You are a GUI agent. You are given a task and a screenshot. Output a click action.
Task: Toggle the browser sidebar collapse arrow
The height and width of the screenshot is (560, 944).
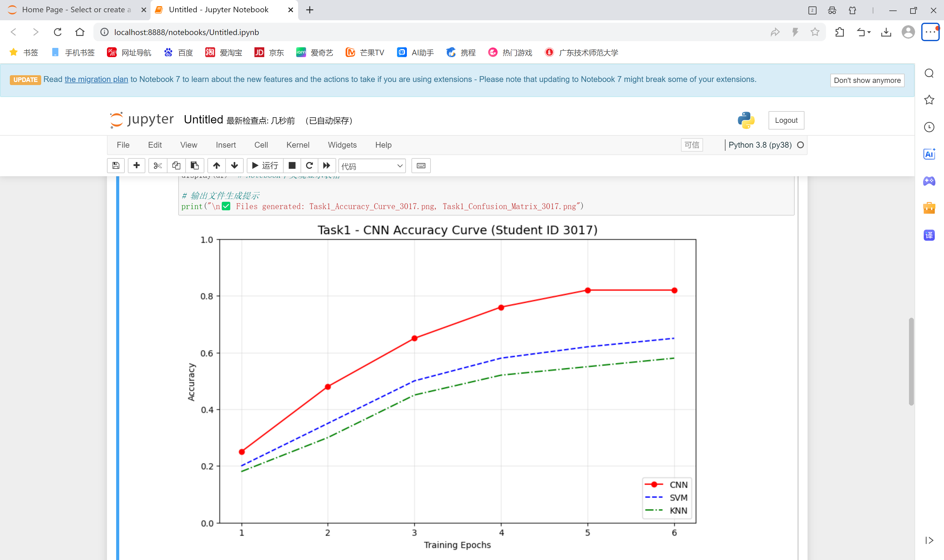[929, 540]
